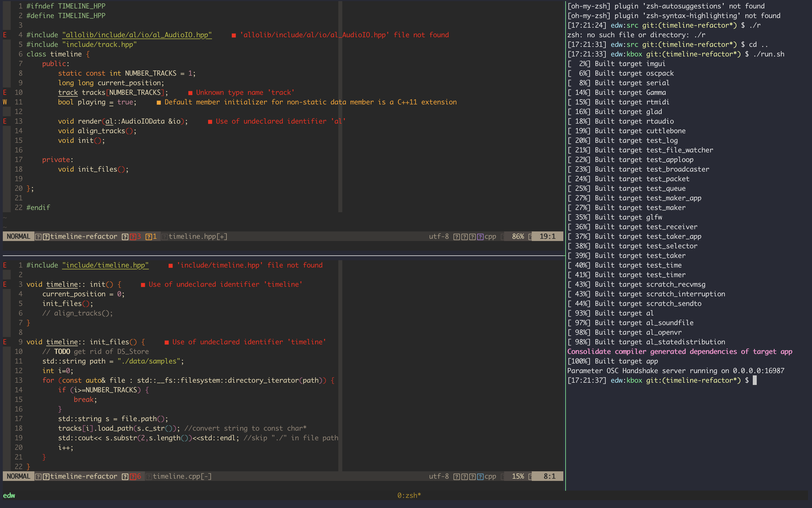Image resolution: width=812 pixels, height=508 pixels.
Task: Click the 'TODO get rid of DS_Store' comment
Action: (96, 351)
